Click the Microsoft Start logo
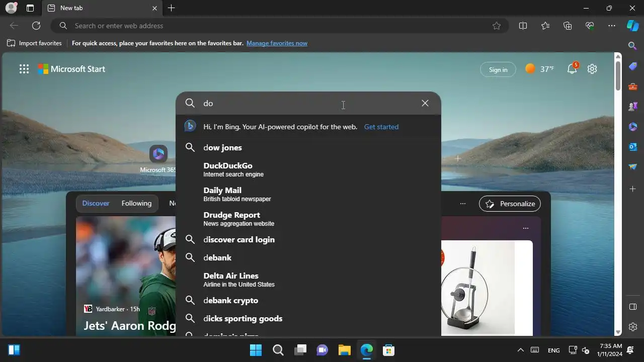This screenshot has width=644, height=362. pos(71,69)
